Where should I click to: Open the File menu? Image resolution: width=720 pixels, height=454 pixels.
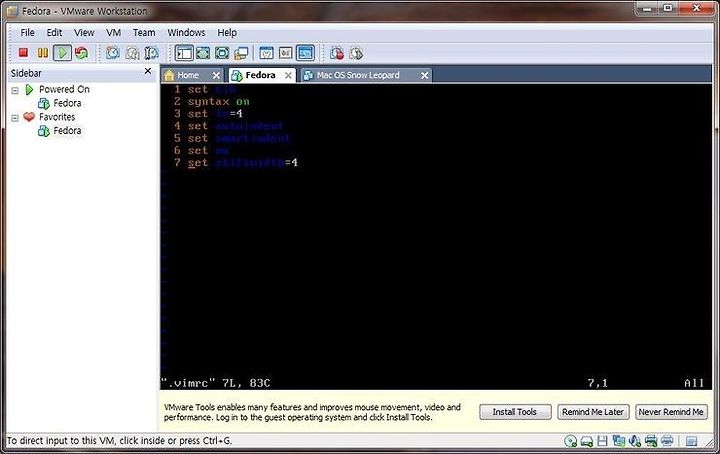[x=27, y=33]
